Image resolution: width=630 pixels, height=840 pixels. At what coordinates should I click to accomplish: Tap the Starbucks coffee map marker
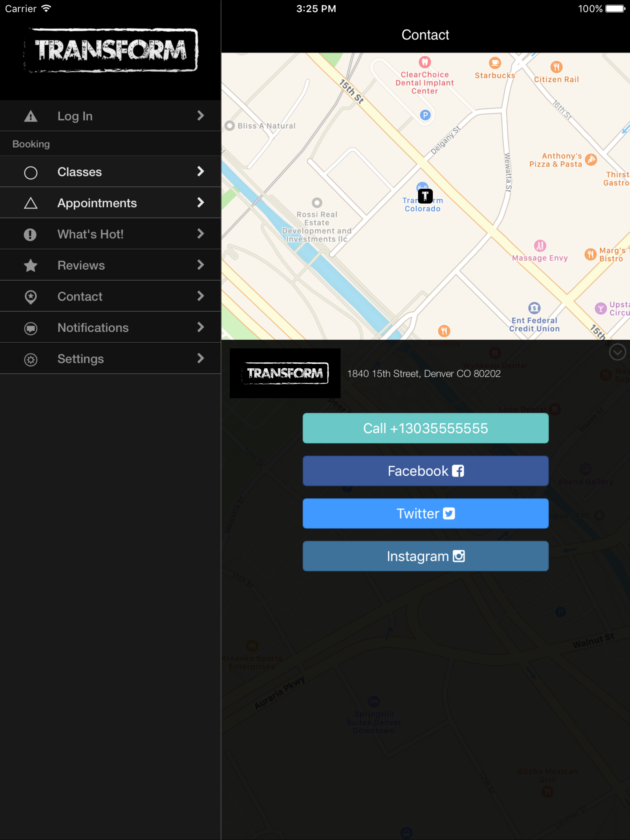pos(495,62)
